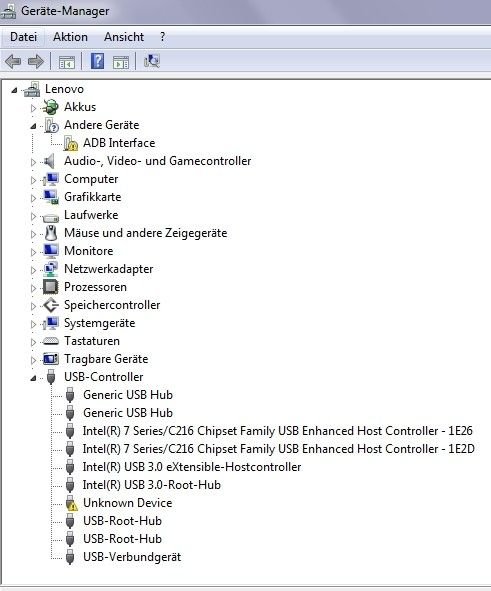Viewport: 491px width, 591px height.
Task: Collapse the Andere Geräte category
Action: 33,126
